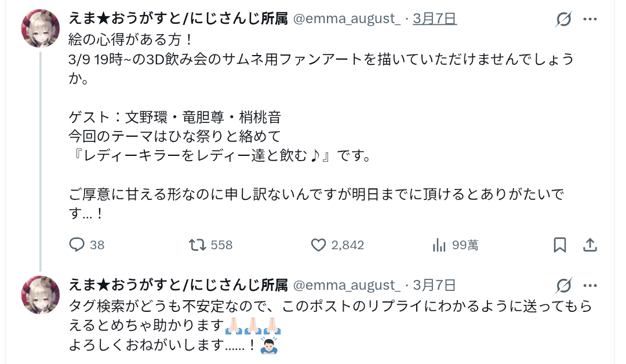
Task: Open reply on first post with 38 replies
Action: coord(86,245)
